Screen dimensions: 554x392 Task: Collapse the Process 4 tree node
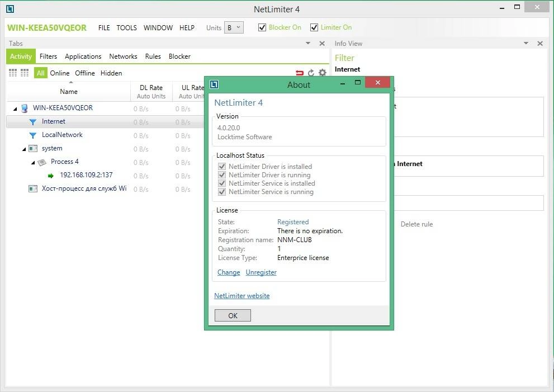33,163
